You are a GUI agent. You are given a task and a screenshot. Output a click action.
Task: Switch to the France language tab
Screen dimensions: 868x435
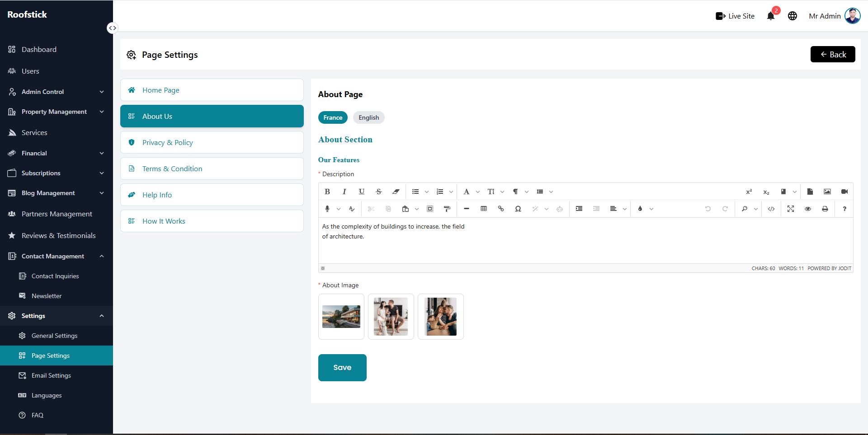(x=333, y=117)
